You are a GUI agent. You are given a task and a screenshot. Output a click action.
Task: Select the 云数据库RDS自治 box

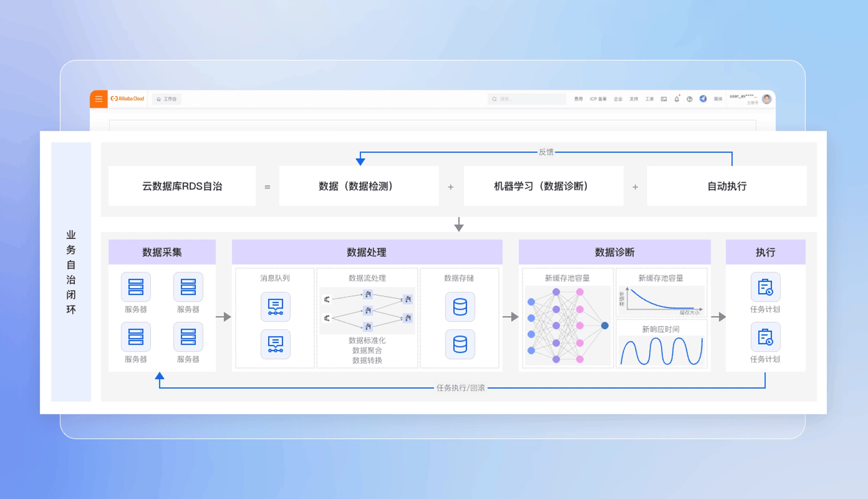tap(182, 186)
